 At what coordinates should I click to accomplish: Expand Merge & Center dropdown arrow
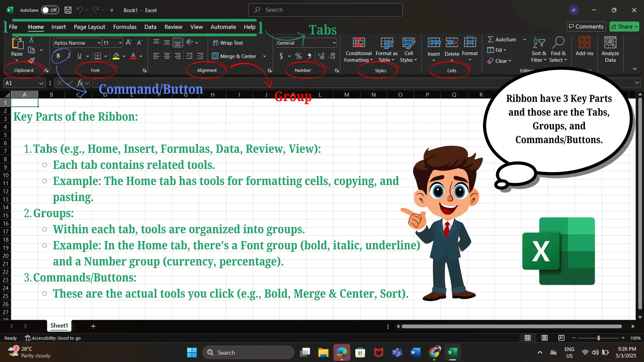[264, 56]
